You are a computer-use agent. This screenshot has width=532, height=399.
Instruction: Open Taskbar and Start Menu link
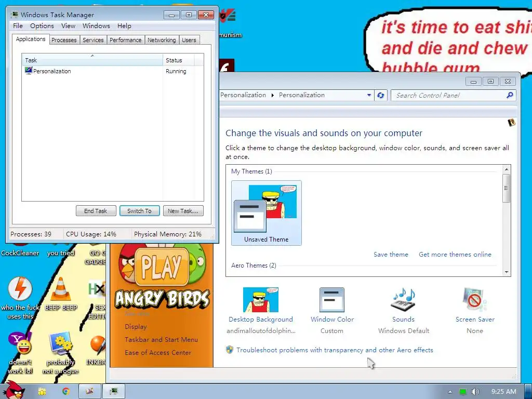(x=161, y=339)
